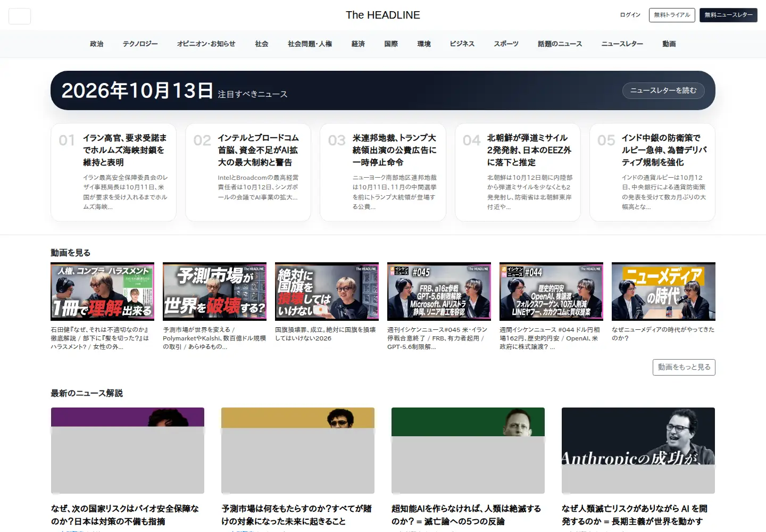Open the Anthropicの成功が article thumbnail
This screenshot has height=532, width=766.
coord(638,451)
